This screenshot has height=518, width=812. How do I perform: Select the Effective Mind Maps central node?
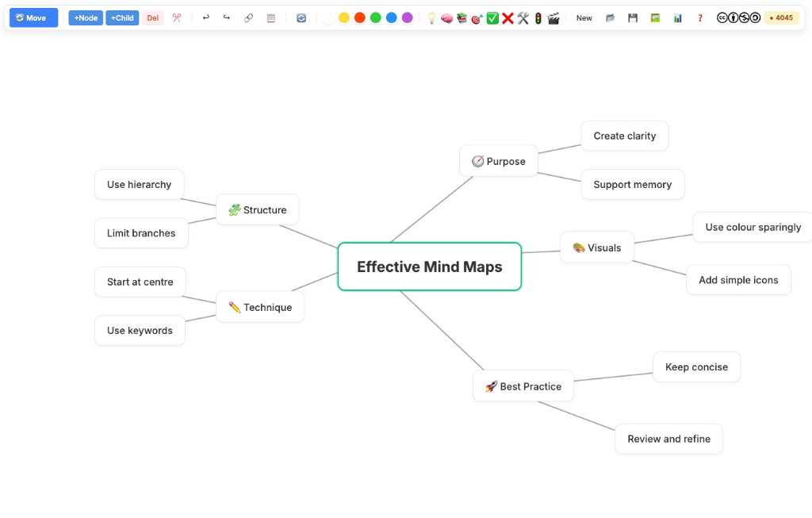429,267
